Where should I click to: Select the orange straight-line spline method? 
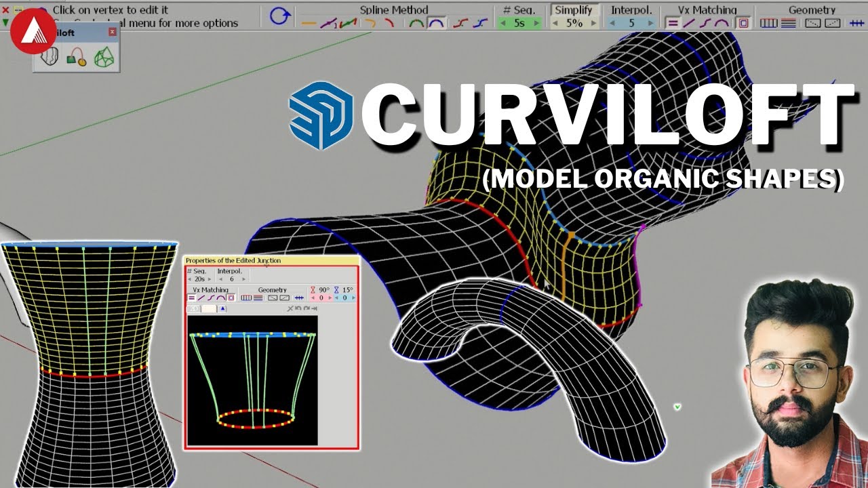[309, 23]
